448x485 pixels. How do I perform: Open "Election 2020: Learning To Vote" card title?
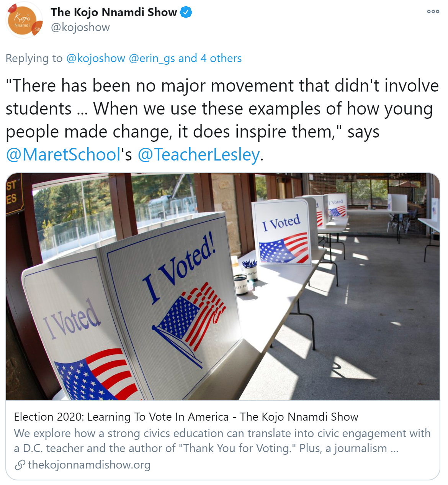[x=186, y=417]
